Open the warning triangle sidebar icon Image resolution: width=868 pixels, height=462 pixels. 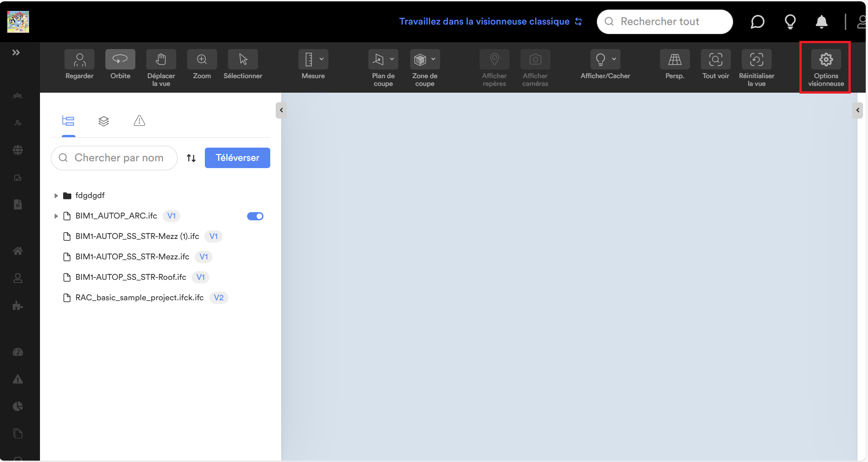click(x=18, y=379)
